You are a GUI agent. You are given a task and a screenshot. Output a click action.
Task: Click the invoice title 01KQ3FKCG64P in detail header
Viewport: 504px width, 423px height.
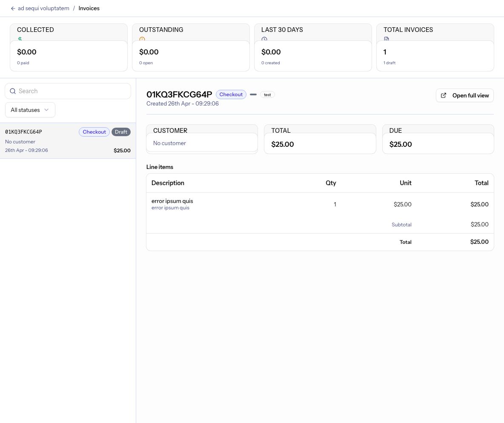pos(179,94)
